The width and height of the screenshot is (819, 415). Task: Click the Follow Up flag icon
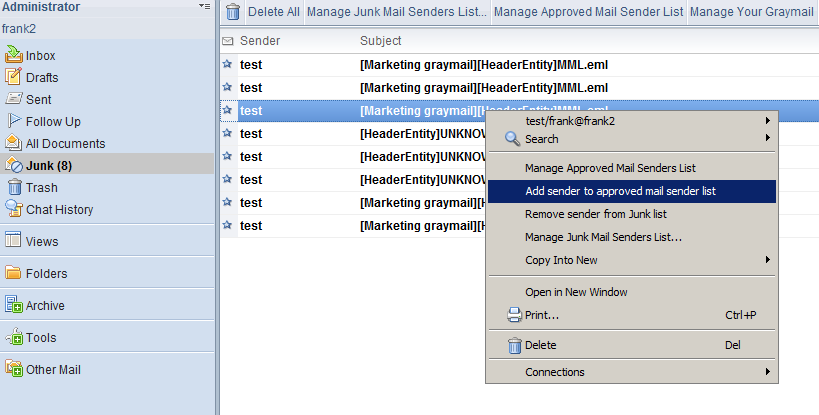pyautogui.click(x=14, y=121)
